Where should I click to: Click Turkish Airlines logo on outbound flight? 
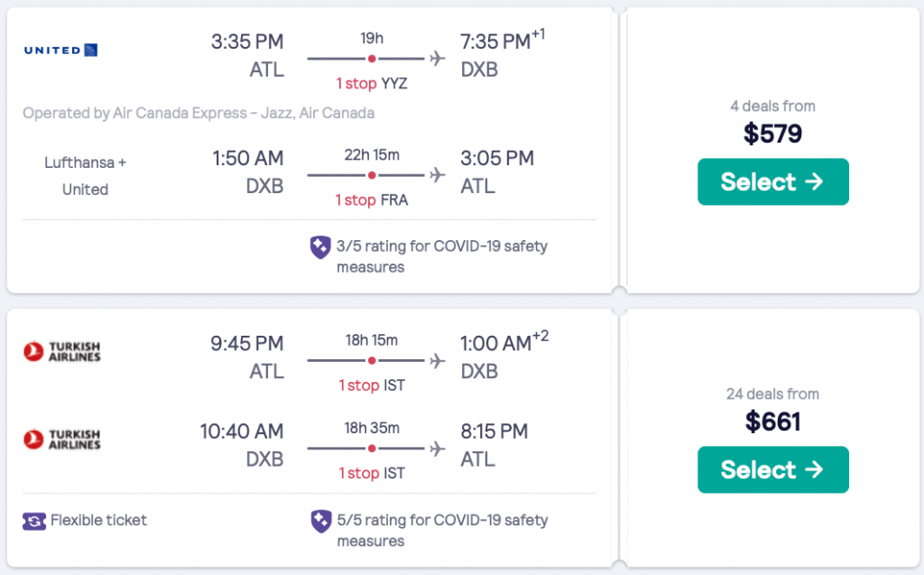coord(61,351)
